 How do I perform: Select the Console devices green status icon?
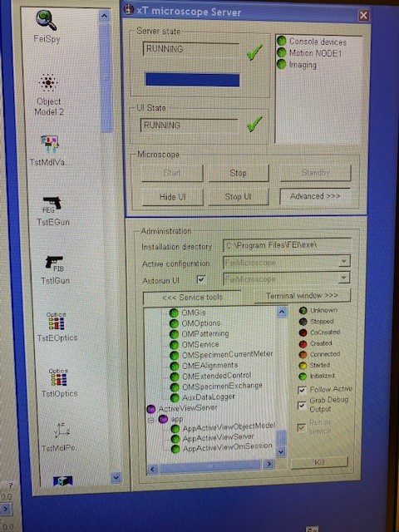282,41
